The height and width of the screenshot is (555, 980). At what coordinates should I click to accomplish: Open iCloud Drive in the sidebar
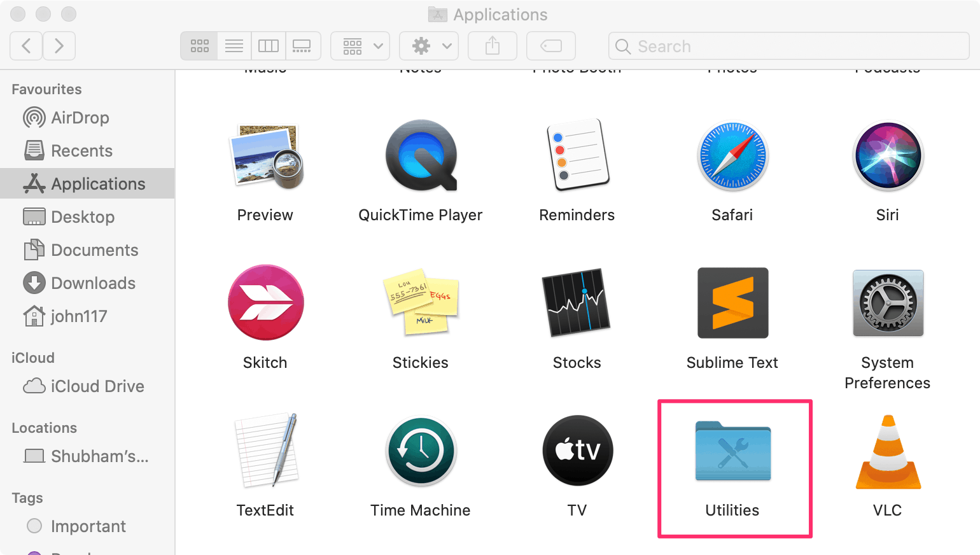coord(87,386)
